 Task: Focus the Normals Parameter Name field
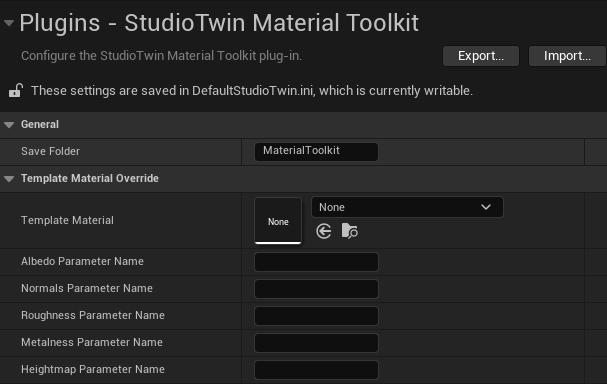(x=316, y=289)
